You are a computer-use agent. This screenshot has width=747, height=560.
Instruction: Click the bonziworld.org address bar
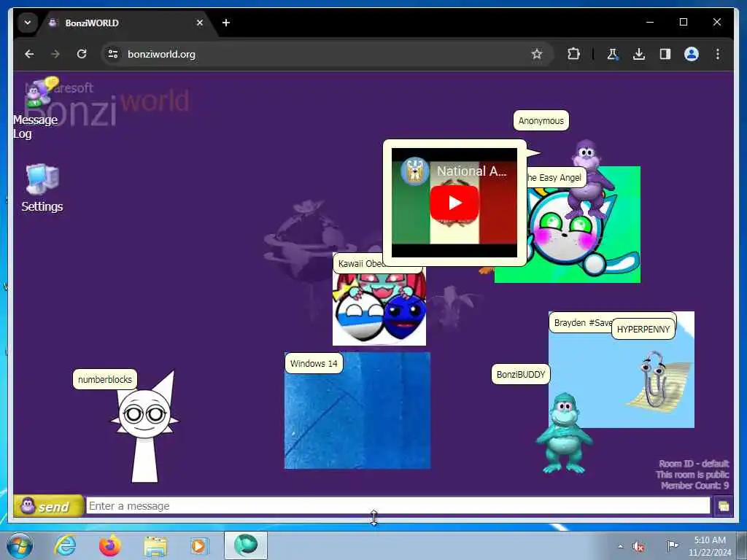click(x=326, y=54)
